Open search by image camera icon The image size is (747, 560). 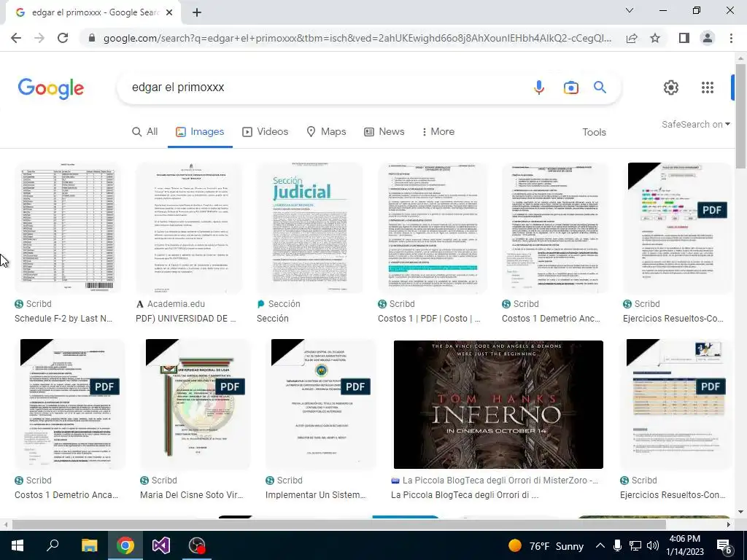570,87
